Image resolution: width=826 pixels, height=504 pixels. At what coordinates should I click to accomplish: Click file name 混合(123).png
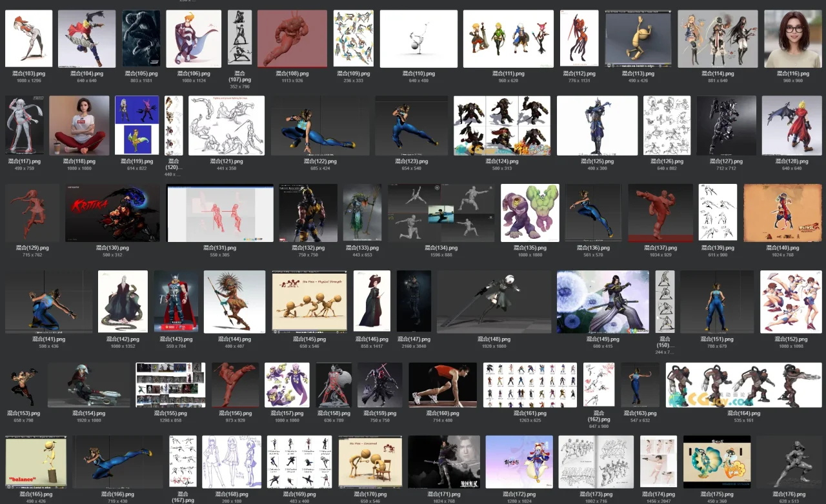tap(411, 161)
